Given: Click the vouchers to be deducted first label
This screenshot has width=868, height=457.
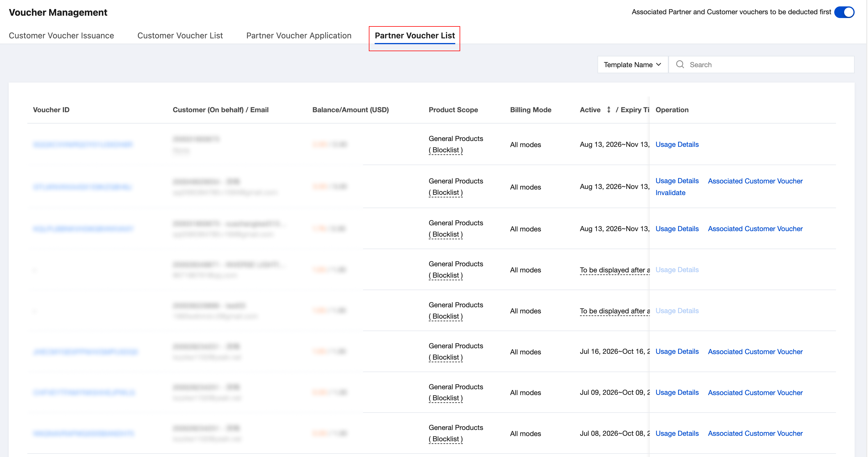Looking at the screenshot, I should 731,12.
